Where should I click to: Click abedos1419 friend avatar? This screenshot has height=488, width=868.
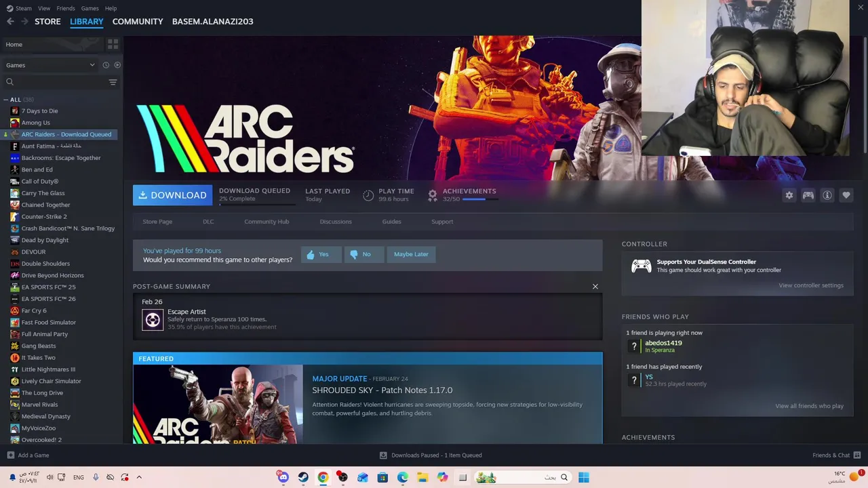634,346
